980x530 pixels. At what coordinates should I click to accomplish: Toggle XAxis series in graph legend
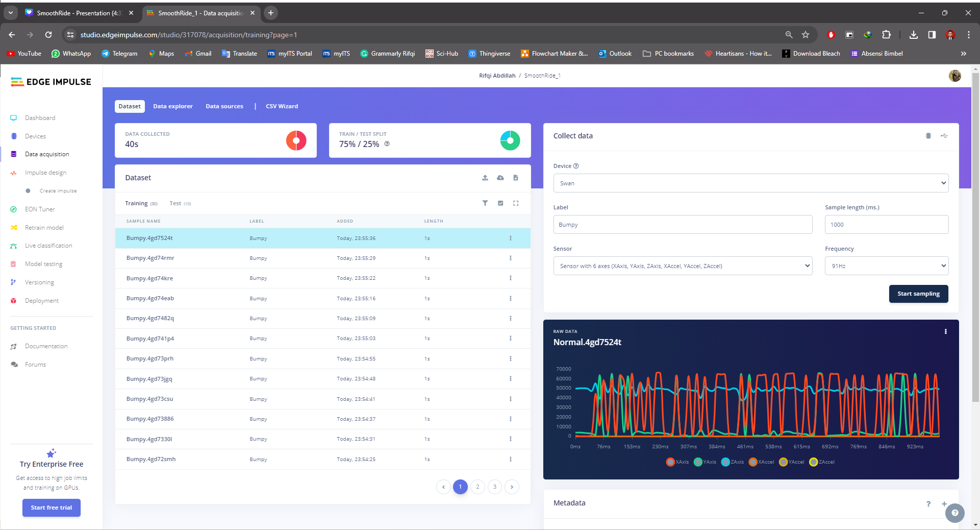point(677,462)
